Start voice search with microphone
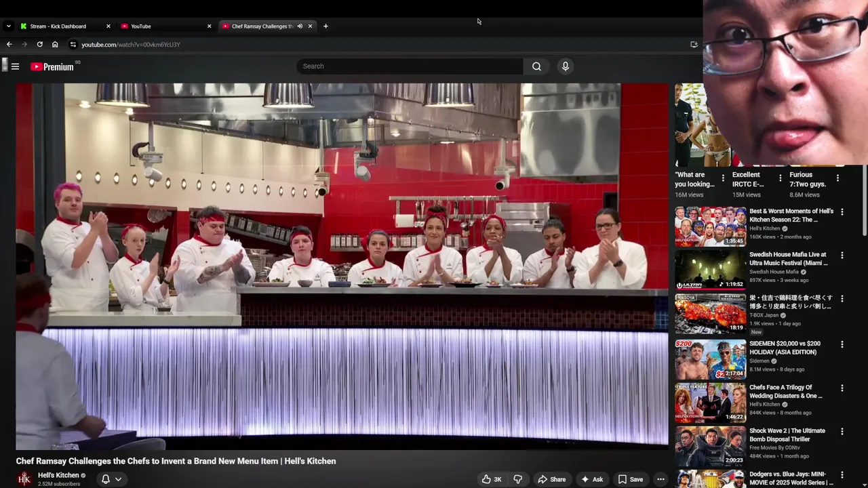Image resolution: width=868 pixels, height=488 pixels. click(x=565, y=66)
